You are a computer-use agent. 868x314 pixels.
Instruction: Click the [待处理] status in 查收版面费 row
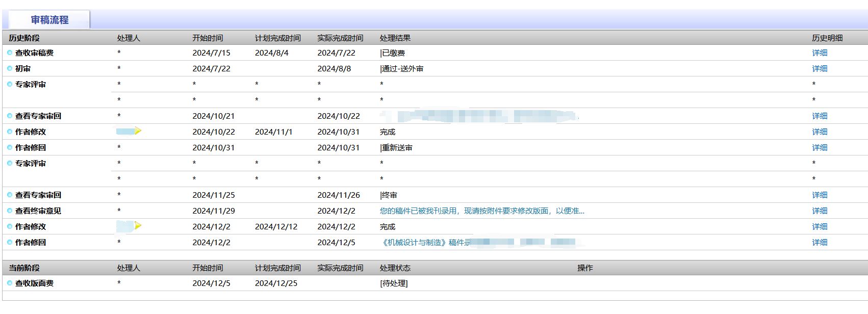pyautogui.click(x=394, y=283)
